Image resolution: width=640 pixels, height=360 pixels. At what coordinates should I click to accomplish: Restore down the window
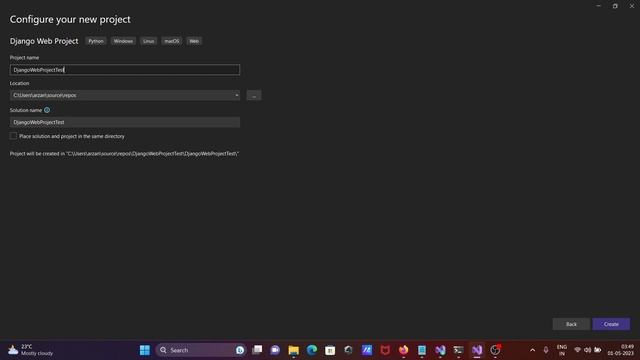click(615, 6)
